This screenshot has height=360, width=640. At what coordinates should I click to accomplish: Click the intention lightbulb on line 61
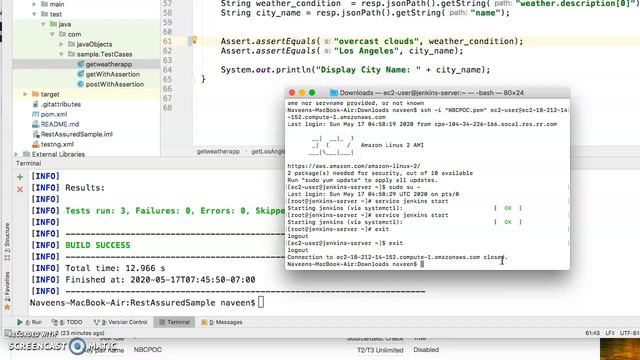[194, 40]
